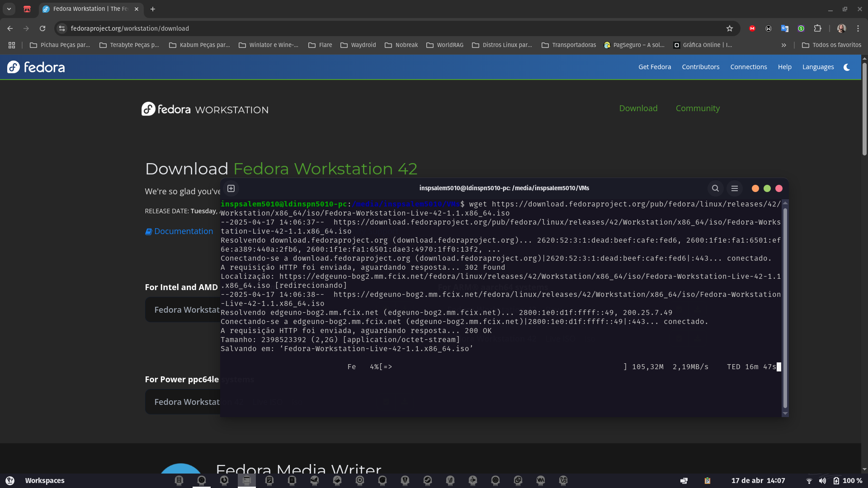The height and width of the screenshot is (488, 868).
Task: Open Winlator e Wine bookmark folder
Action: (x=269, y=45)
